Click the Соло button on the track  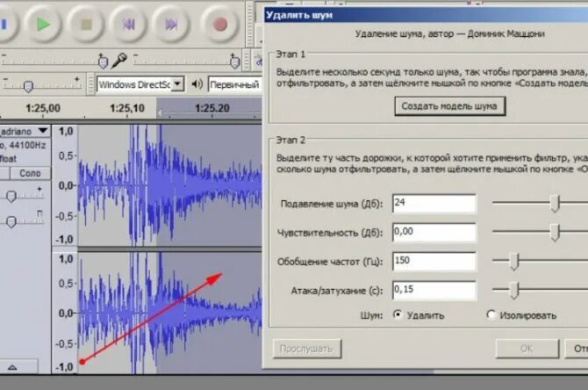point(30,173)
